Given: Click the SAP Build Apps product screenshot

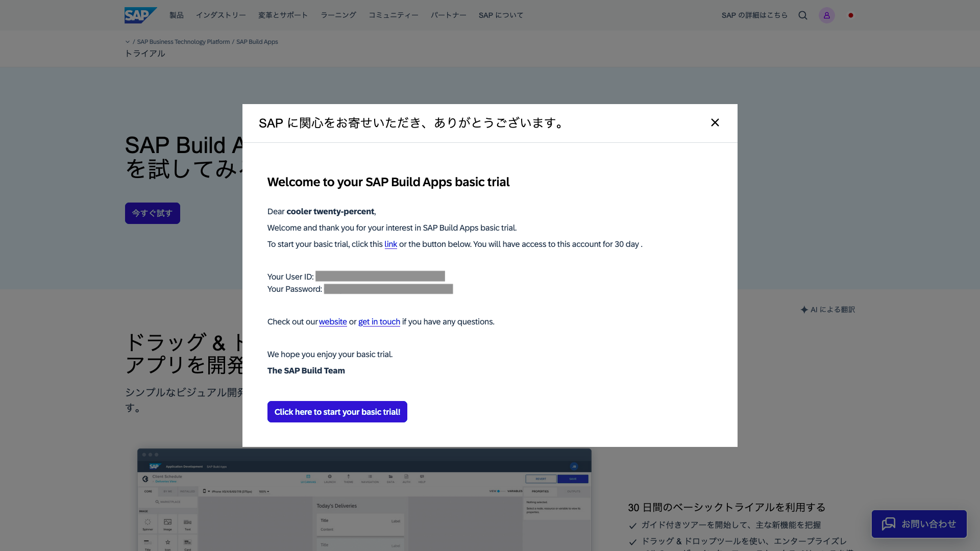Looking at the screenshot, I should click(x=364, y=500).
